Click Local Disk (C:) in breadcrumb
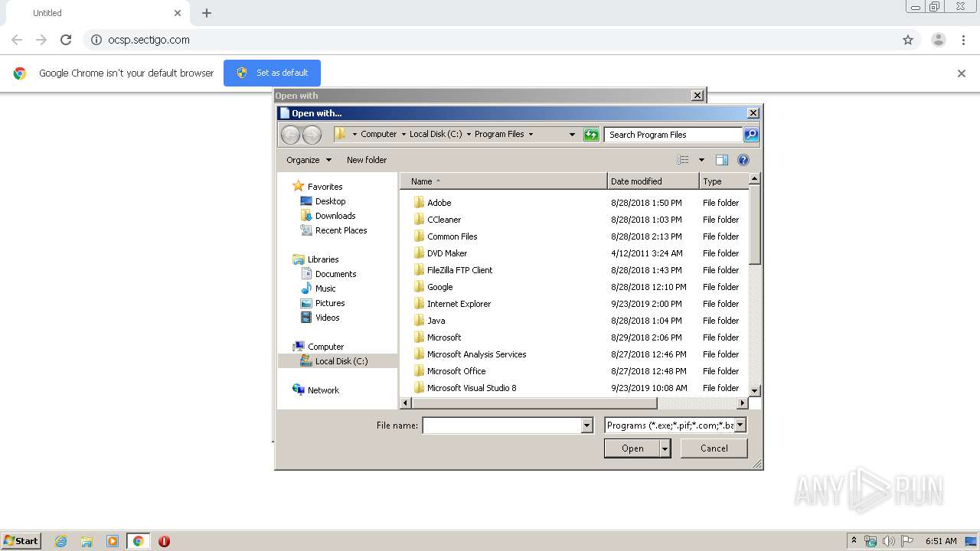Image resolution: width=980 pixels, height=551 pixels. pos(436,134)
